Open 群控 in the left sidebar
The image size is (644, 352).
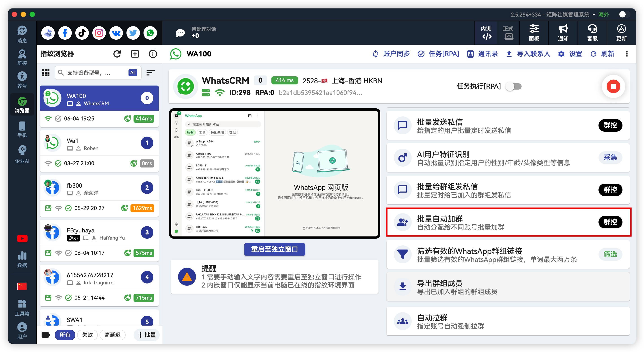tap(22, 57)
